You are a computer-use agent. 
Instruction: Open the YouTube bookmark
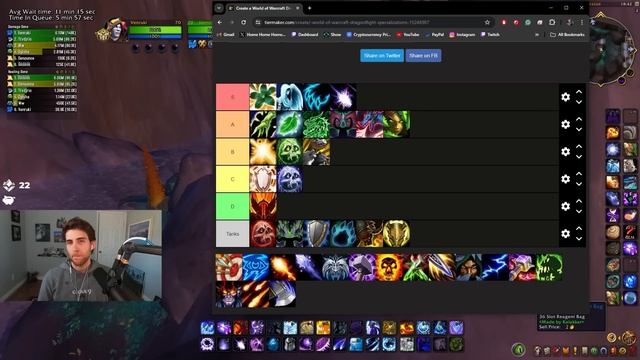(x=407, y=35)
